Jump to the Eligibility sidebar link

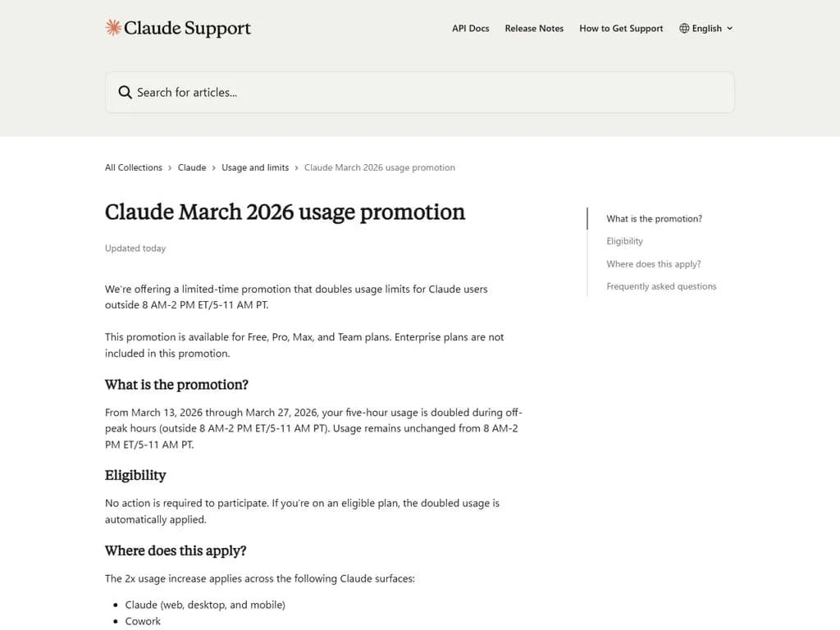[x=624, y=241]
